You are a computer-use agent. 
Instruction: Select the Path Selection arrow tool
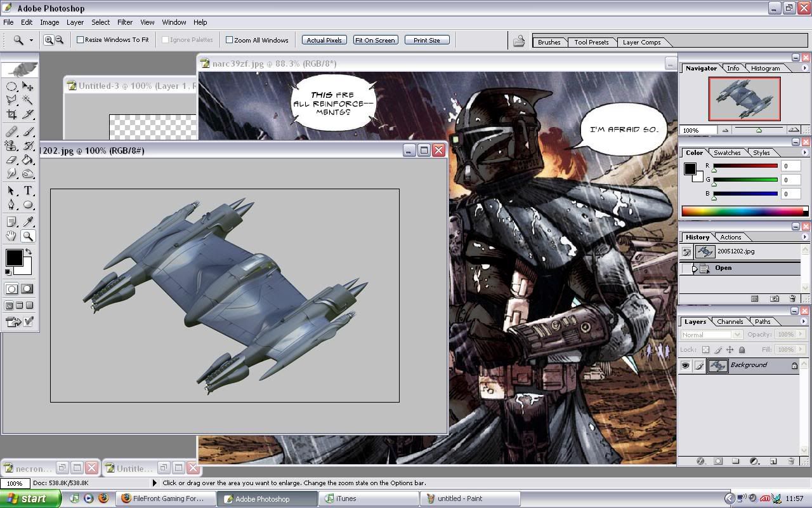pos(11,190)
